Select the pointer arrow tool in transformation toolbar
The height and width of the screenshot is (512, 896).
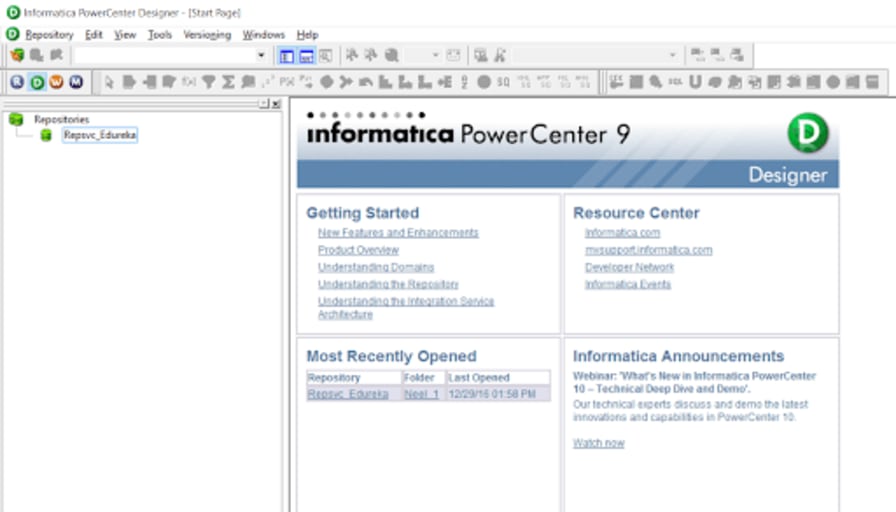tap(109, 82)
